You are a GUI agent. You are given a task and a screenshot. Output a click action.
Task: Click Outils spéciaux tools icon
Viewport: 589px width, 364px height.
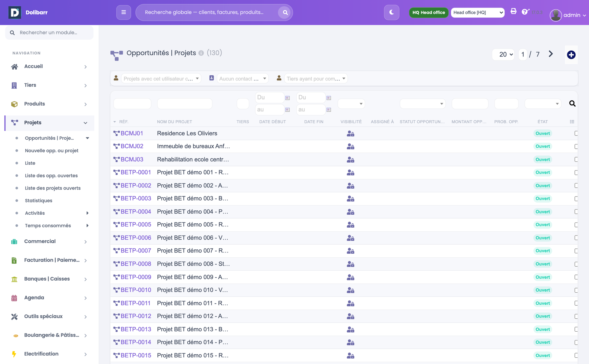point(14,317)
